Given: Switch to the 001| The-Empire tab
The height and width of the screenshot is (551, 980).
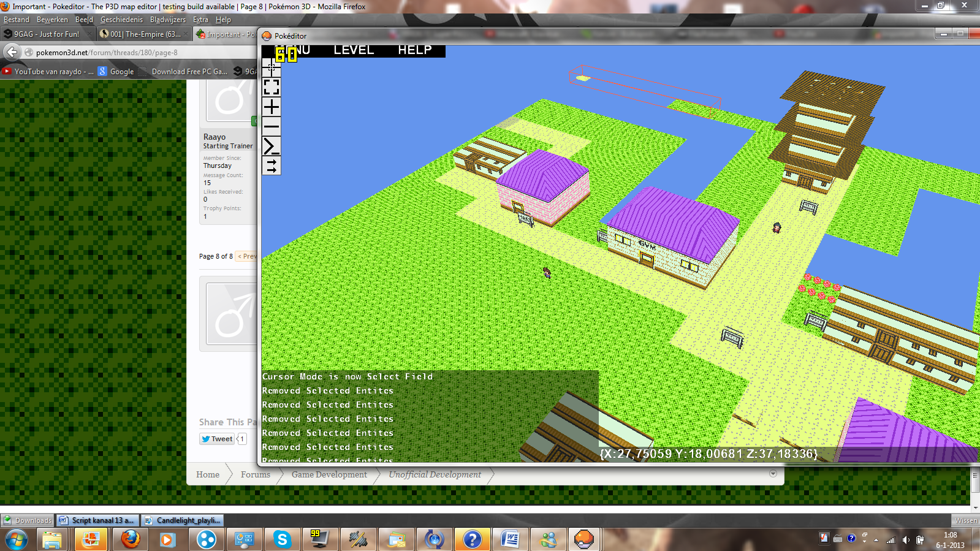Looking at the screenshot, I should coord(145,34).
